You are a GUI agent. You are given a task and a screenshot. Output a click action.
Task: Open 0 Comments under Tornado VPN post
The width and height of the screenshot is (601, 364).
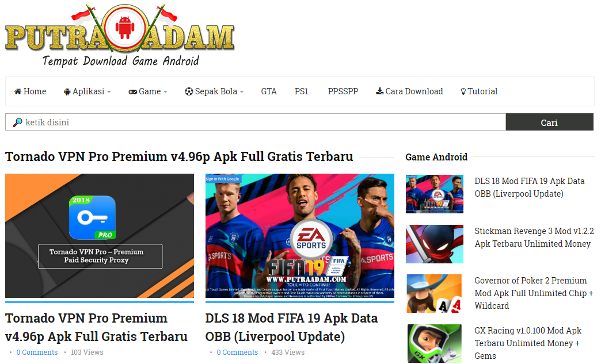(37, 352)
